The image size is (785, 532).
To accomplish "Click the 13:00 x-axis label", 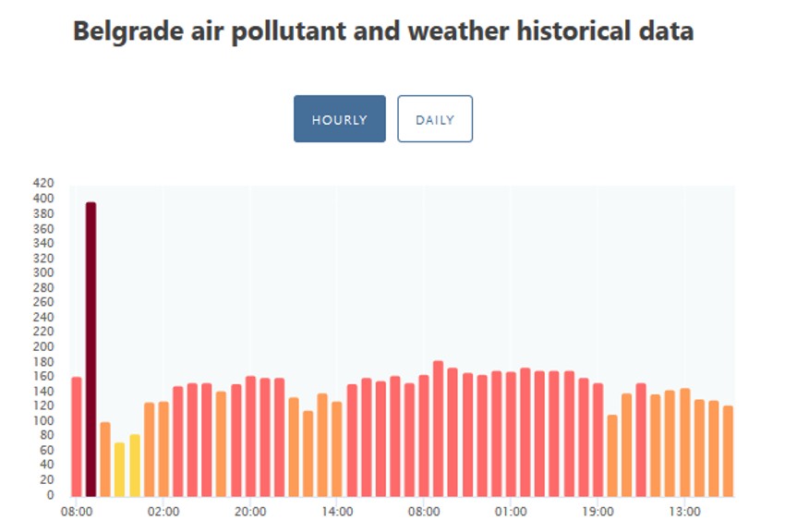I will click(684, 511).
